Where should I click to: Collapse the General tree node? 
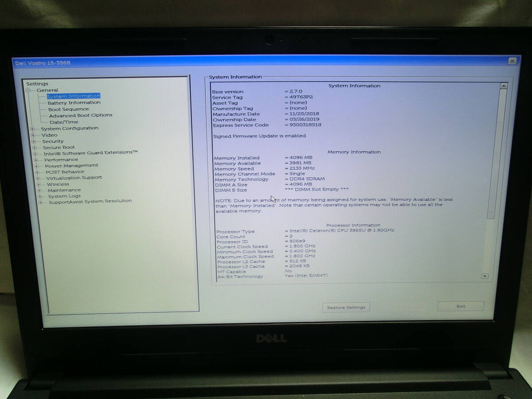pyautogui.click(x=28, y=90)
